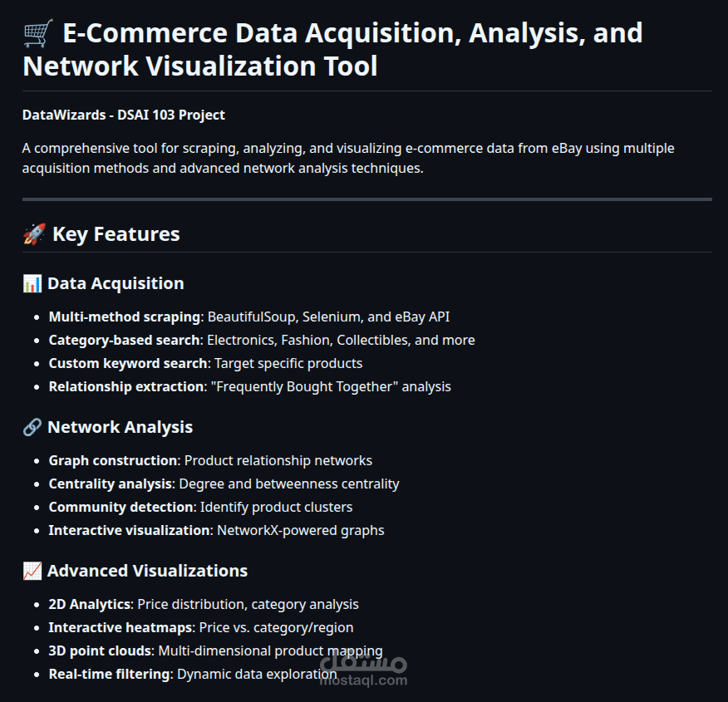This screenshot has width=728, height=702.
Task: Click the Category-based search bullet item
Action: tap(262, 340)
